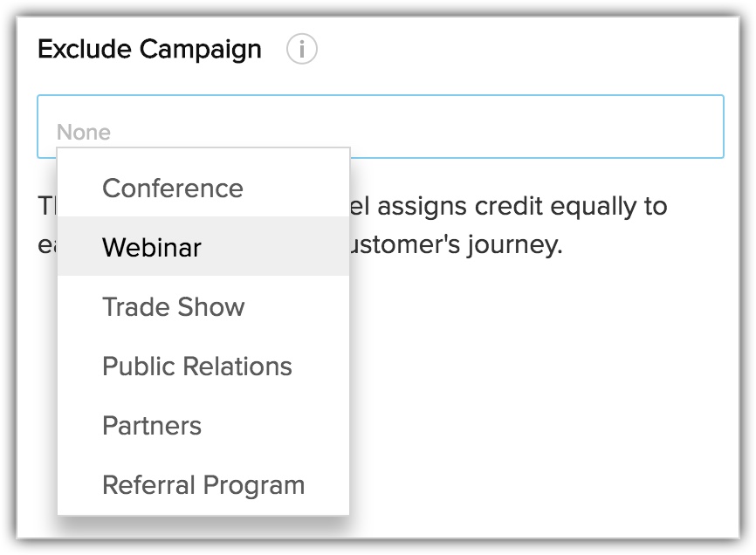Click the info icon beside Exclude Campaign
Viewport: 756px width, 555px height.
coord(301,50)
